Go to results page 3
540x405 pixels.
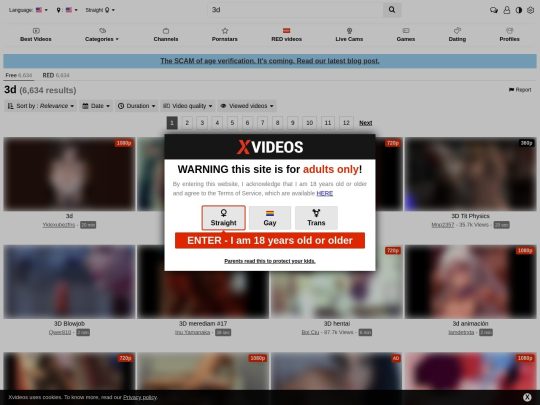pos(202,123)
